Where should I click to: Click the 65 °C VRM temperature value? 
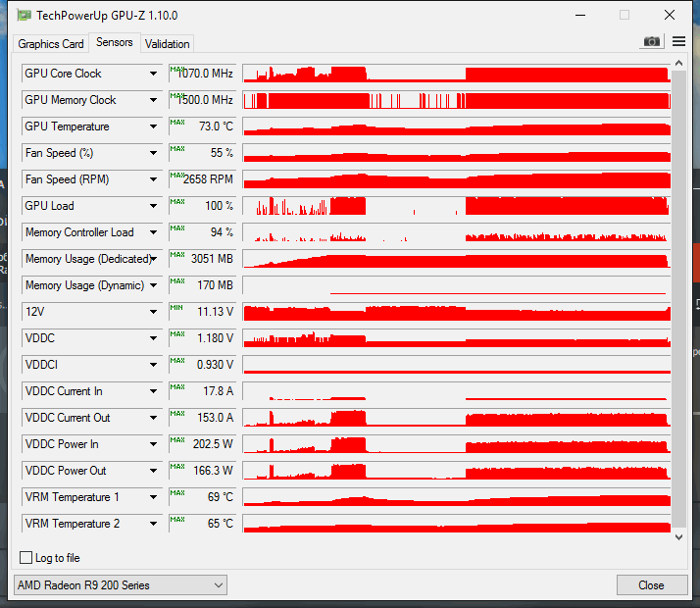click(x=203, y=524)
